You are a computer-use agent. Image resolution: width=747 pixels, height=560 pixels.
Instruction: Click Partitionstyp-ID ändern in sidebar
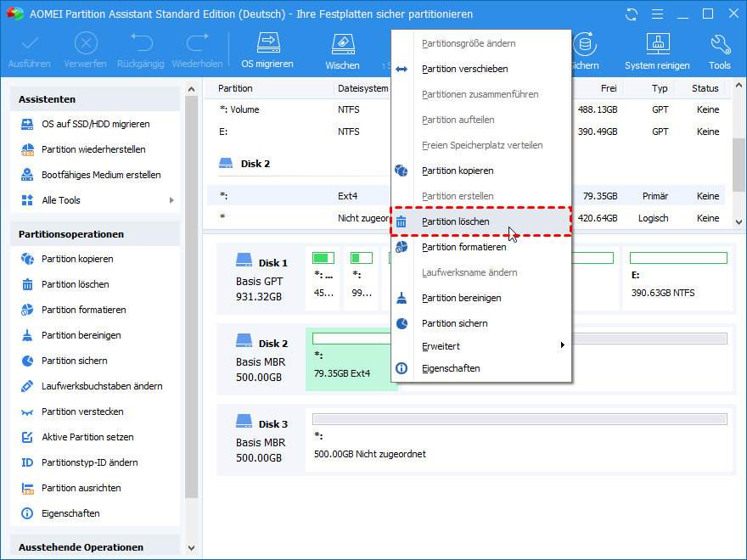pyautogui.click(x=95, y=463)
